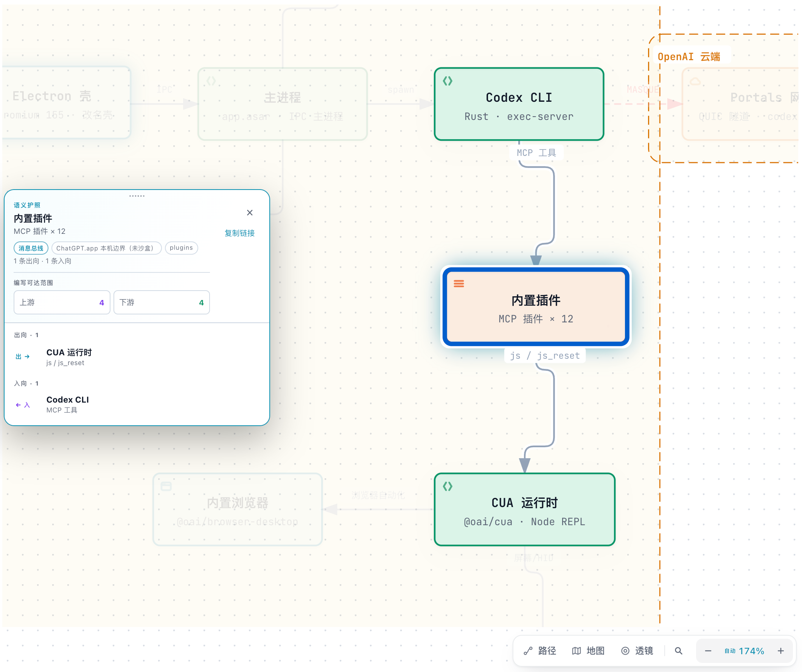The height and width of the screenshot is (672, 802).
Task: Click the 出向 · 1 section header
Action: click(26, 335)
